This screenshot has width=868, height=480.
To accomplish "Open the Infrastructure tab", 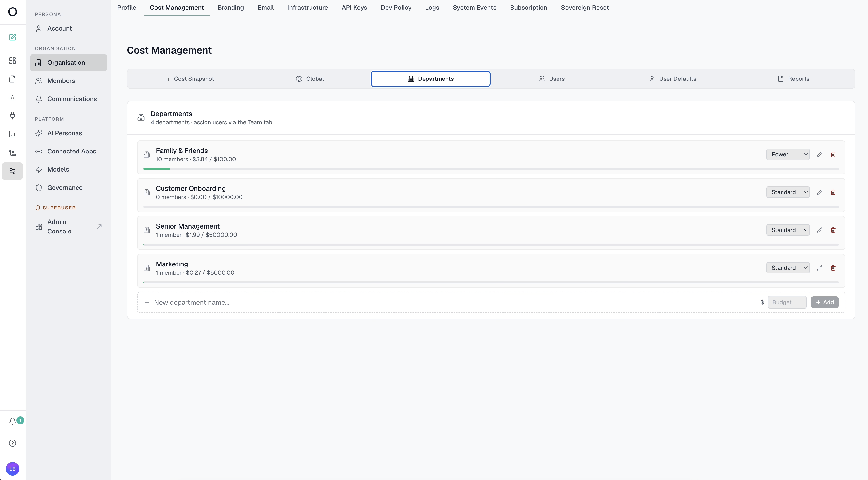I will point(307,8).
